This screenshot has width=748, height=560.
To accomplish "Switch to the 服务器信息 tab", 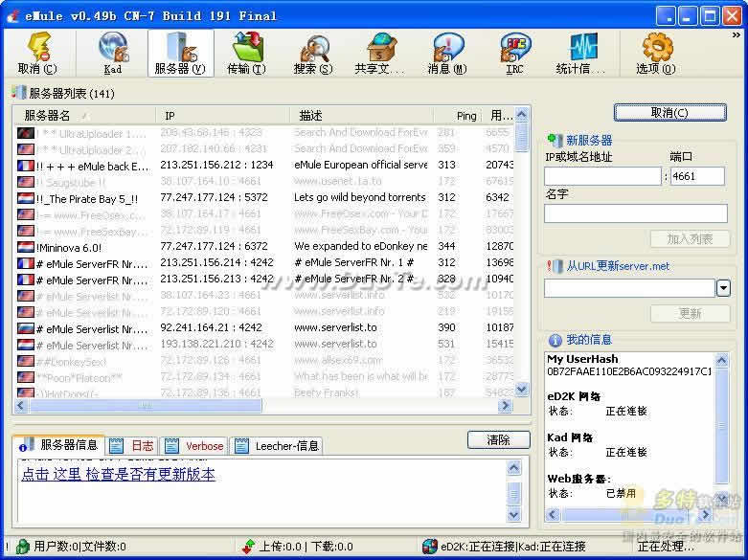I will click(59, 445).
